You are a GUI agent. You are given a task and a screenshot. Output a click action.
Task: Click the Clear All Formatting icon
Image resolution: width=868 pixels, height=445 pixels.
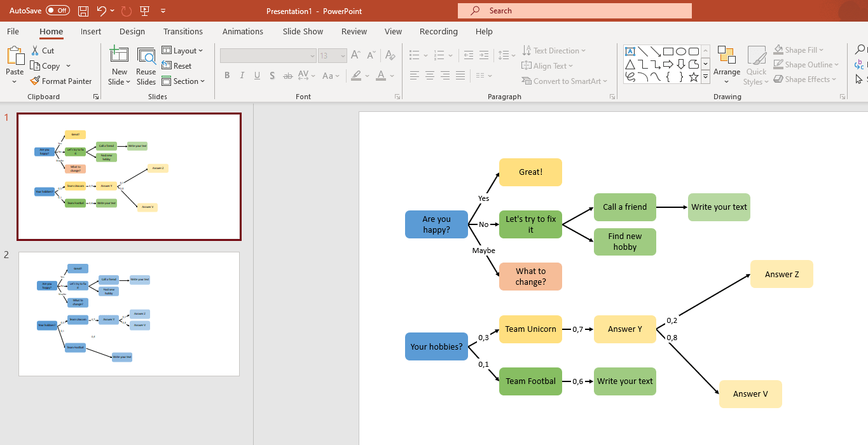[x=390, y=55]
